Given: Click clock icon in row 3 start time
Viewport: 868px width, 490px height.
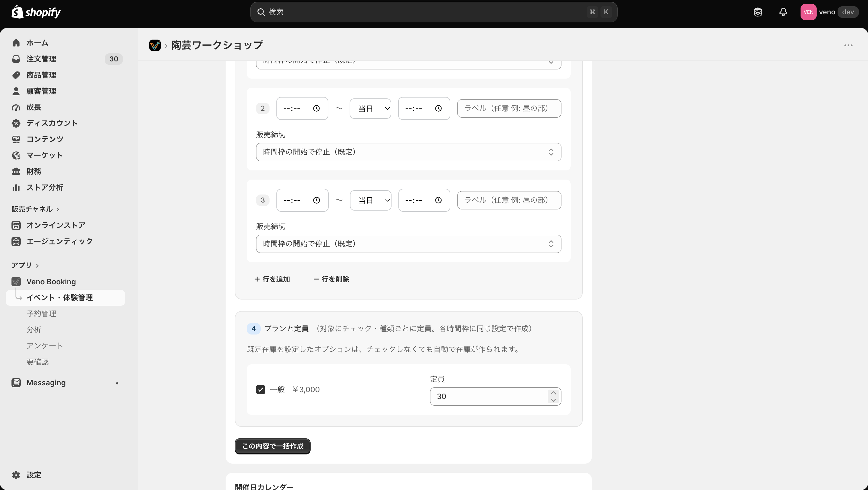Looking at the screenshot, I should tap(316, 200).
